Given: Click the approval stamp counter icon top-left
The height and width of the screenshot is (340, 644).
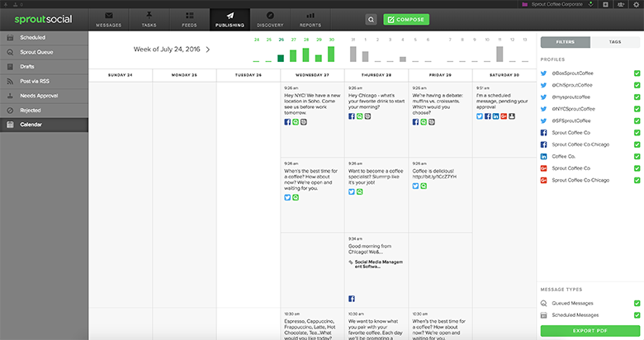Looking at the screenshot, I should click(16, 4).
